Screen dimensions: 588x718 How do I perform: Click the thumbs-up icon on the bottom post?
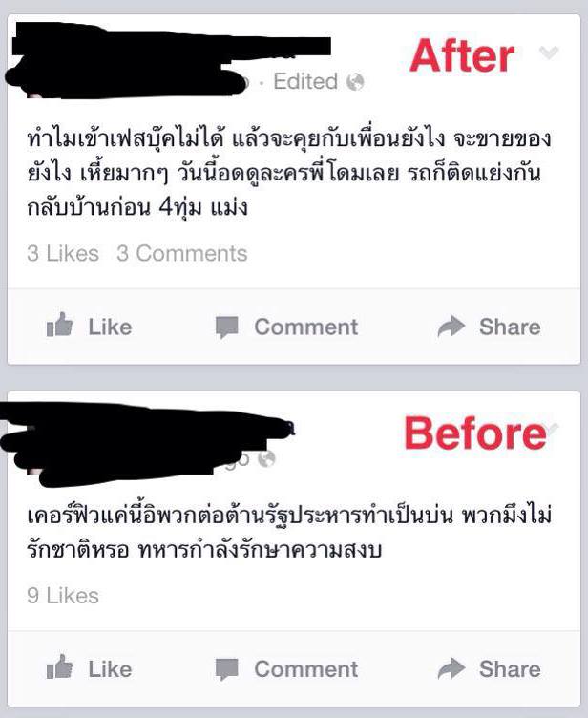(59, 666)
